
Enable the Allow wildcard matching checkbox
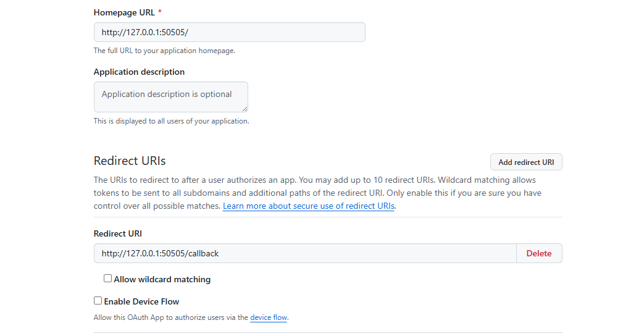[107, 279]
